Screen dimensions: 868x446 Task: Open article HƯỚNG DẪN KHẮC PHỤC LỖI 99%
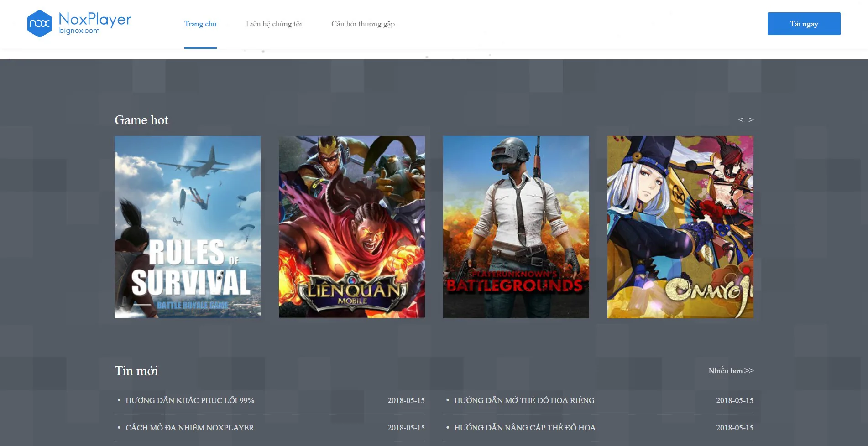point(190,400)
